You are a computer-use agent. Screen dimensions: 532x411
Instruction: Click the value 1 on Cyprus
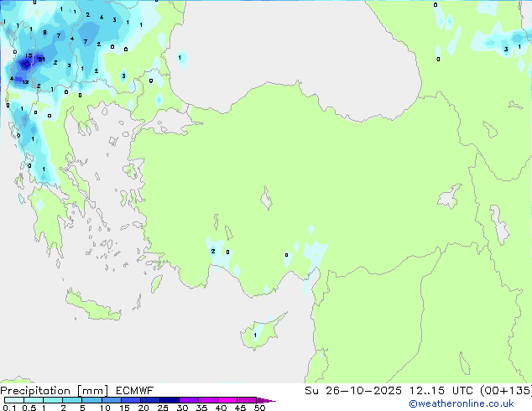[254, 336]
